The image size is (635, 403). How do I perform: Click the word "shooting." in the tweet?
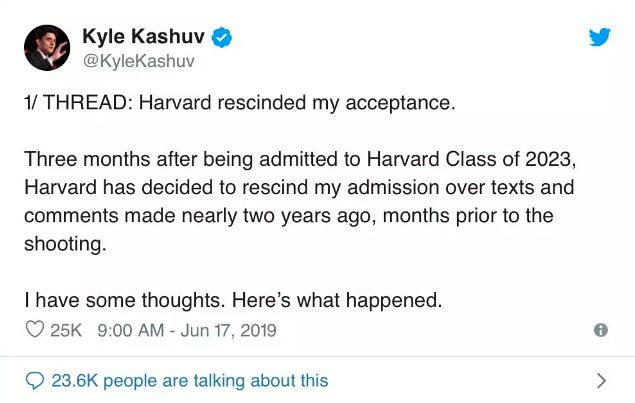click(64, 243)
